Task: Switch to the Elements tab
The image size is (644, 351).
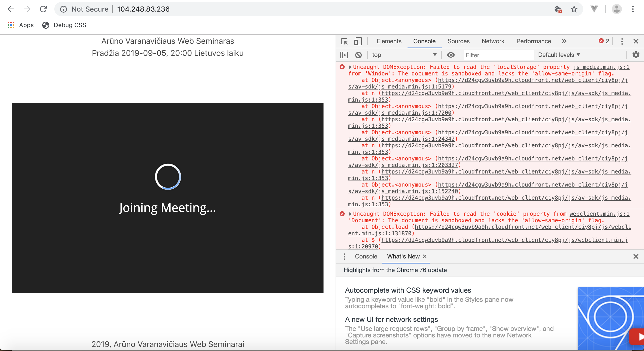Action: coord(389,41)
